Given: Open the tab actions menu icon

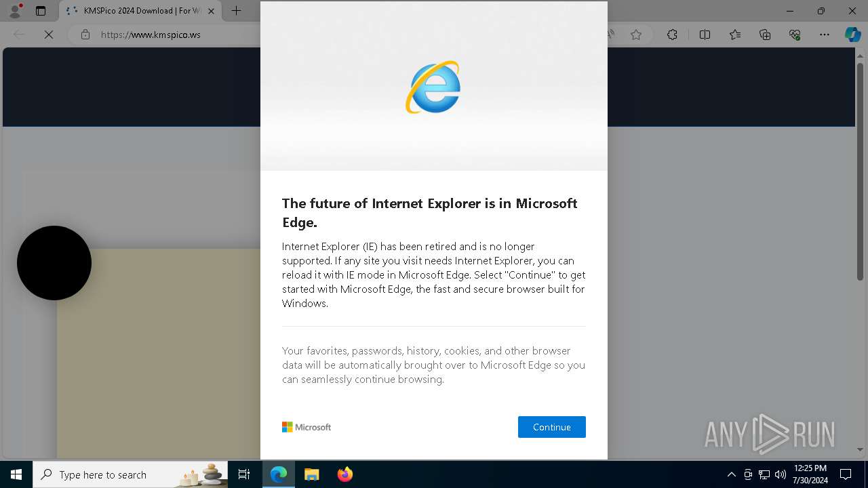Looking at the screenshot, I should pos(41,11).
